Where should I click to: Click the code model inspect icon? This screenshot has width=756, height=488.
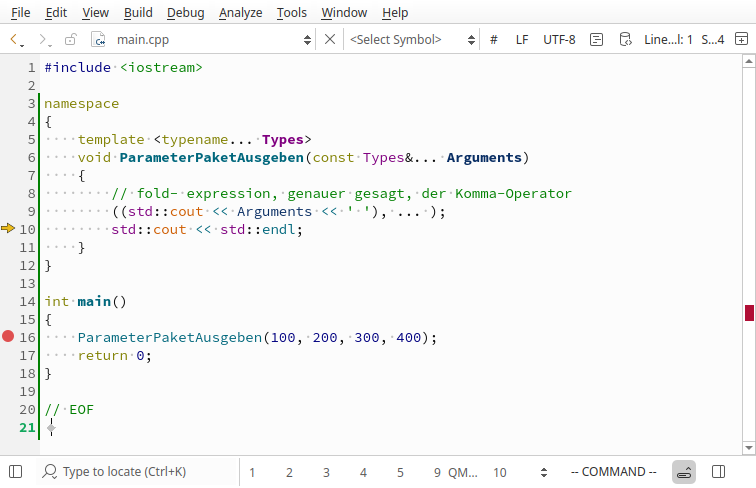pos(625,40)
